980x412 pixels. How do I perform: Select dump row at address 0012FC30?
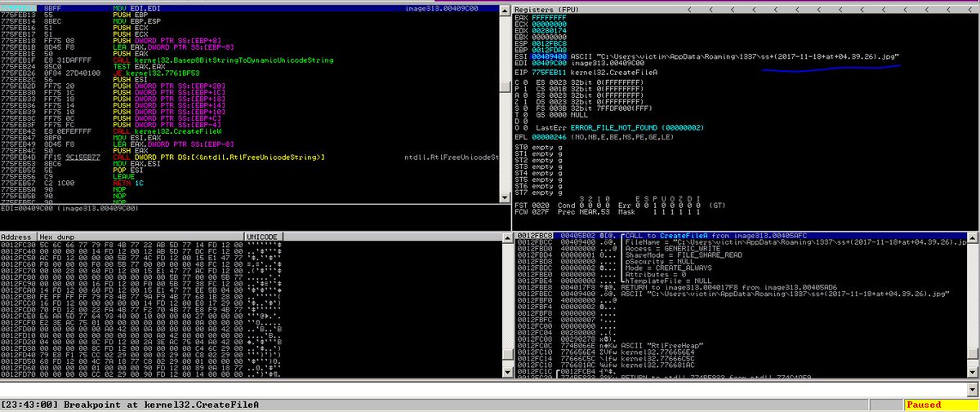[140, 246]
